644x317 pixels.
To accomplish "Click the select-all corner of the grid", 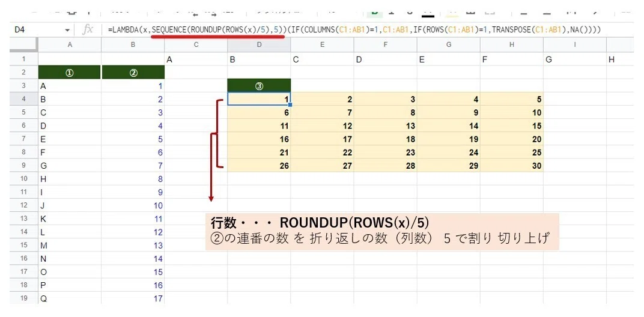I will coord(24,44).
